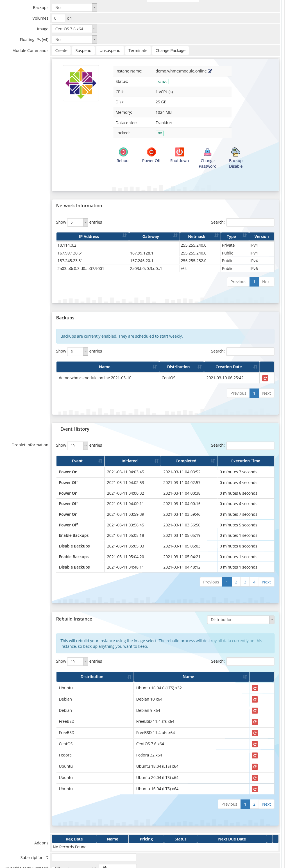Screen dimensions: 288x868
Task: Click the Reboot icon
Action: [123, 152]
